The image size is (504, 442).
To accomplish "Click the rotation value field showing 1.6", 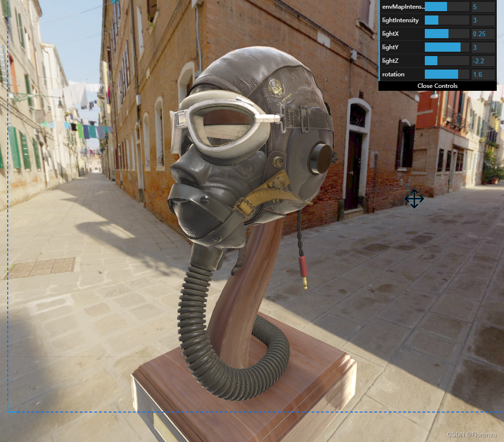I will pyautogui.click(x=483, y=74).
